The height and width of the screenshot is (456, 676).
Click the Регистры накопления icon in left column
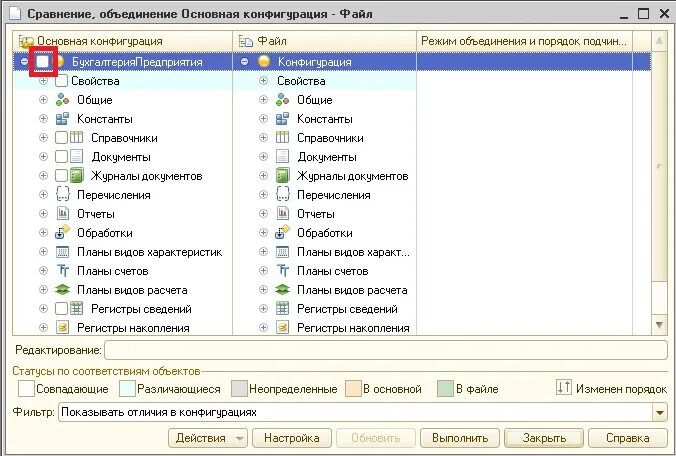click(63, 328)
